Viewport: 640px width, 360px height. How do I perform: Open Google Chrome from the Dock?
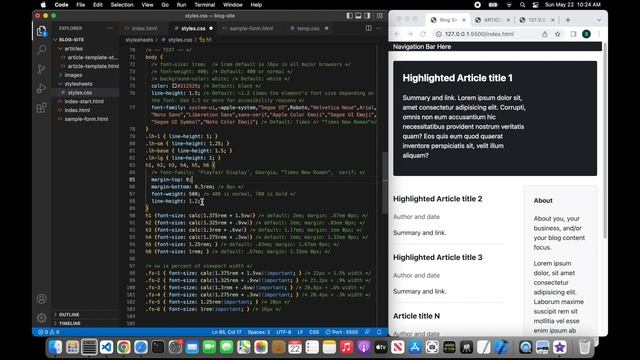pyautogui.click(x=124, y=347)
